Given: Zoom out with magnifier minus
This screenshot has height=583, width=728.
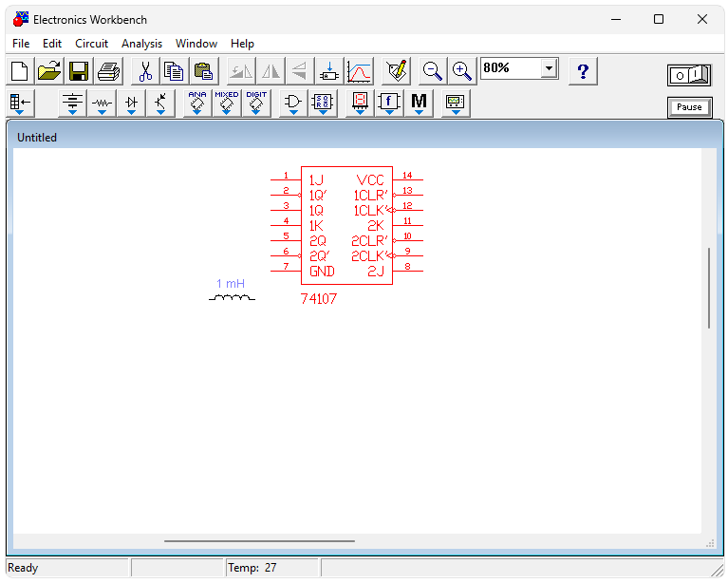Looking at the screenshot, I should (x=432, y=71).
